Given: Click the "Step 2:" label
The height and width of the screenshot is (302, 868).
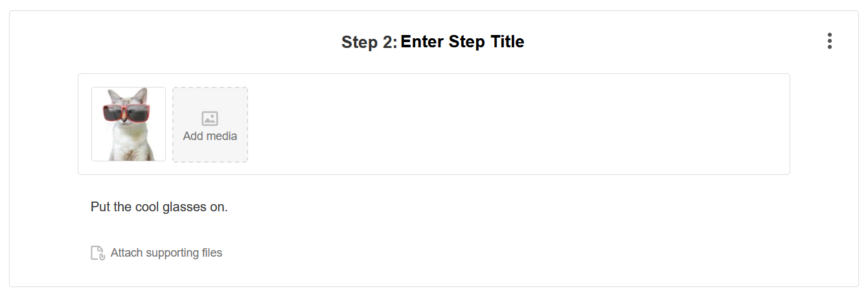Looking at the screenshot, I should (369, 43).
